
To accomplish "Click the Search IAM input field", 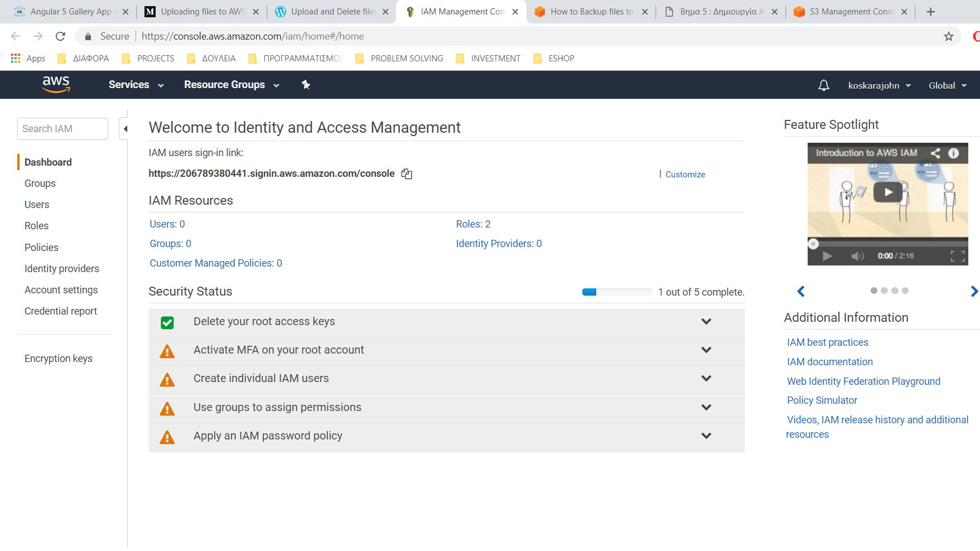I will point(62,129).
